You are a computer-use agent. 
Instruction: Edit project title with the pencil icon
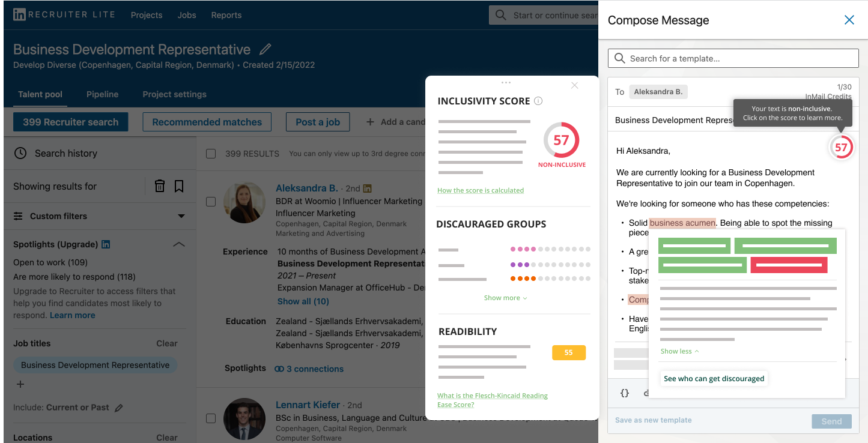click(x=265, y=49)
